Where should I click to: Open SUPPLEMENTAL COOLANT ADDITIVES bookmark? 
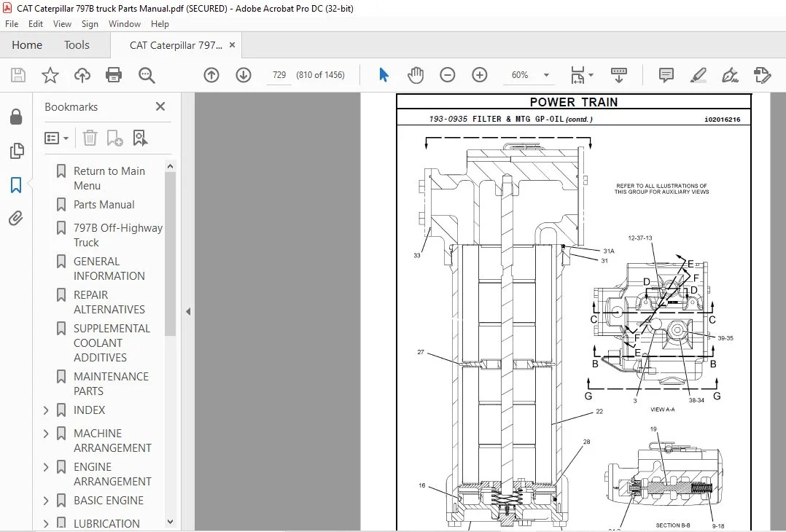pos(112,343)
